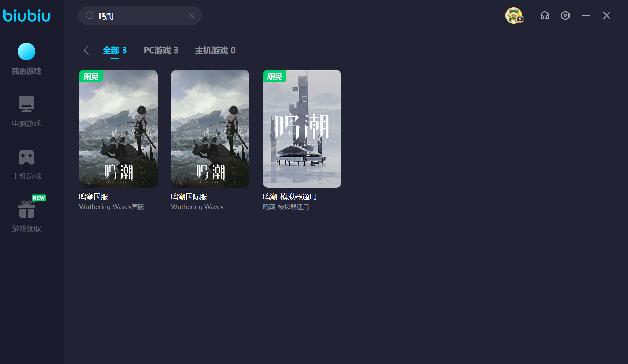Focus the search field containing 鸣潮
The image size is (628, 364).
141,16
